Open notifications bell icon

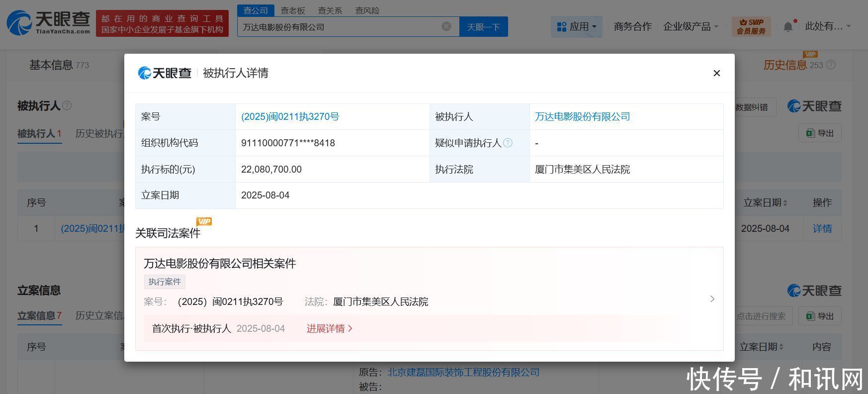pos(788,26)
